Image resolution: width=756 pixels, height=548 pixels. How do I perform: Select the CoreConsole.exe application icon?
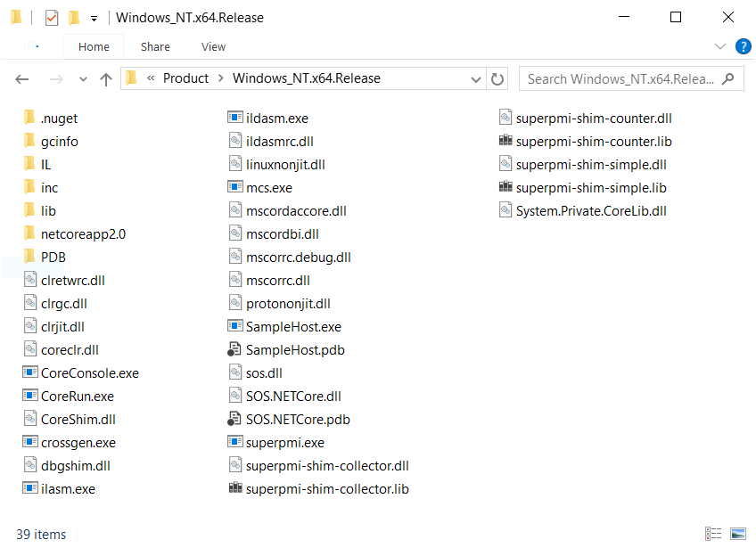pos(29,372)
